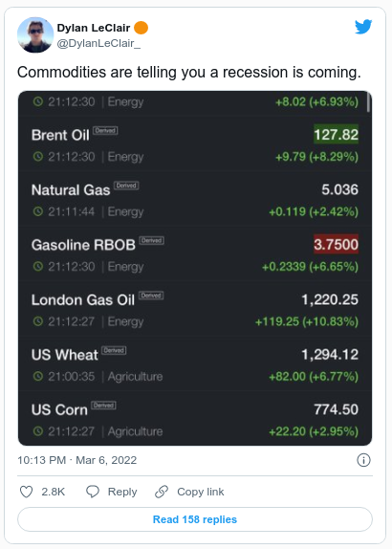Image resolution: width=392 pixels, height=549 pixels.
Task: Select the London Gas Oil row title
Action: [x=83, y=300]
